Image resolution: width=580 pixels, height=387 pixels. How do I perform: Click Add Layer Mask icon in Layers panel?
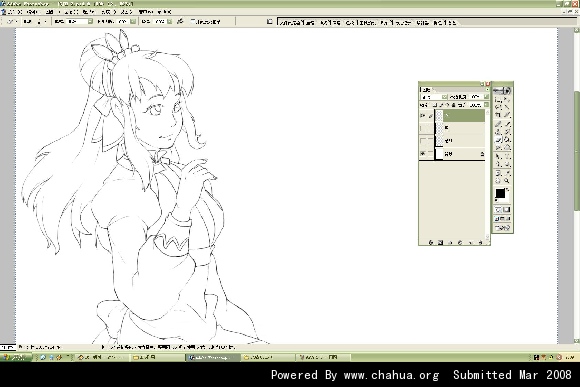pos(440,243)
